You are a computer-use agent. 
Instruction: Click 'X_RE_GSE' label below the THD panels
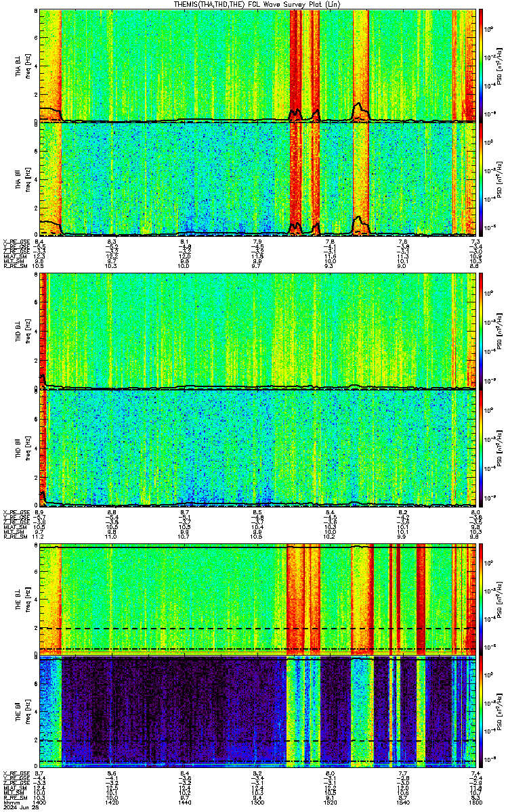16,512
